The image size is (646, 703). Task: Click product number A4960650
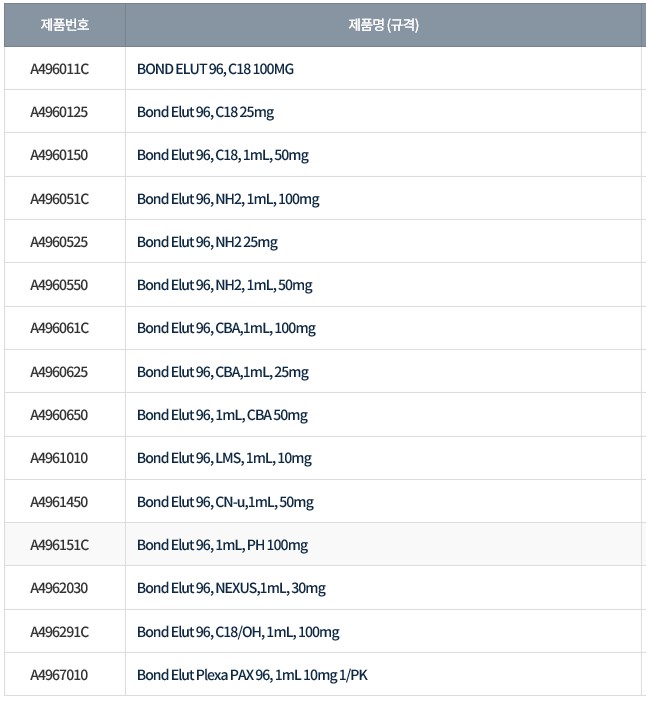click(60, 415)
